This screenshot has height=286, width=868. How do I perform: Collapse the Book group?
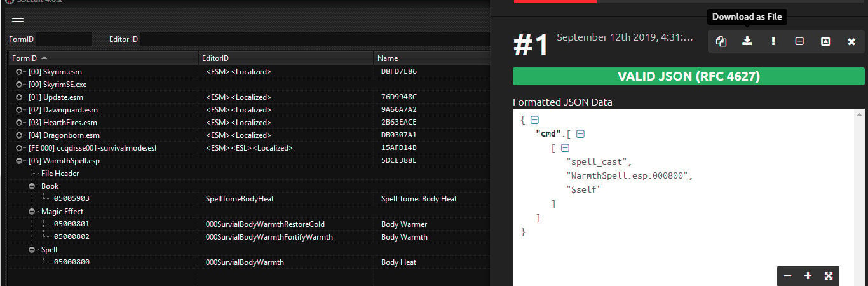(x=32, y=186)
